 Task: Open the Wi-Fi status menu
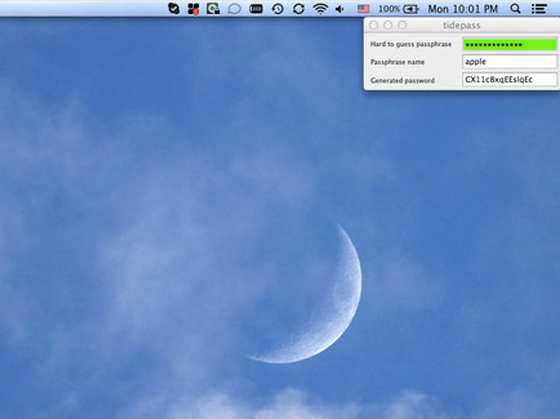[320, 9]
